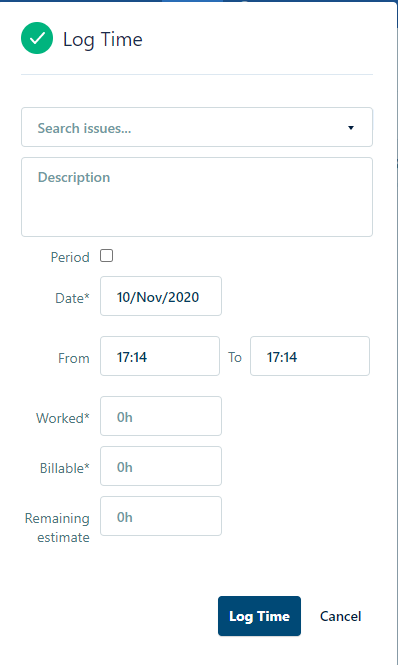Viewport: 398px width, 665px height.
Task: Click into the Description text area
Action: (197, 197)
